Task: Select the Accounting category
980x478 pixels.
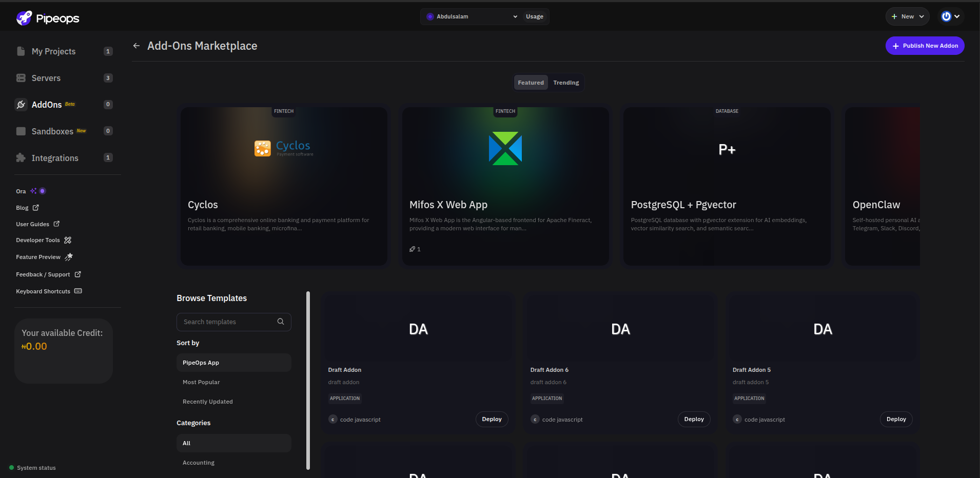Action: [x=234, y=463]
